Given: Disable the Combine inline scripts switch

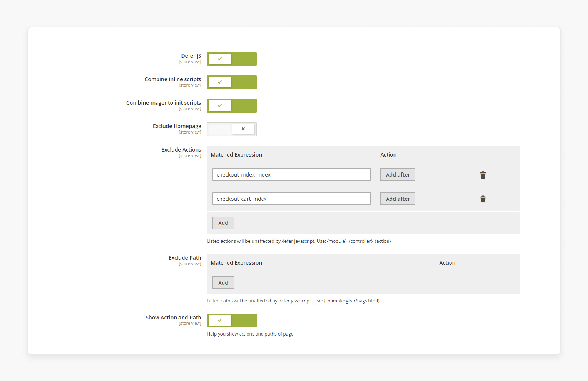Looking at the screenshot, I should [231, 82].
